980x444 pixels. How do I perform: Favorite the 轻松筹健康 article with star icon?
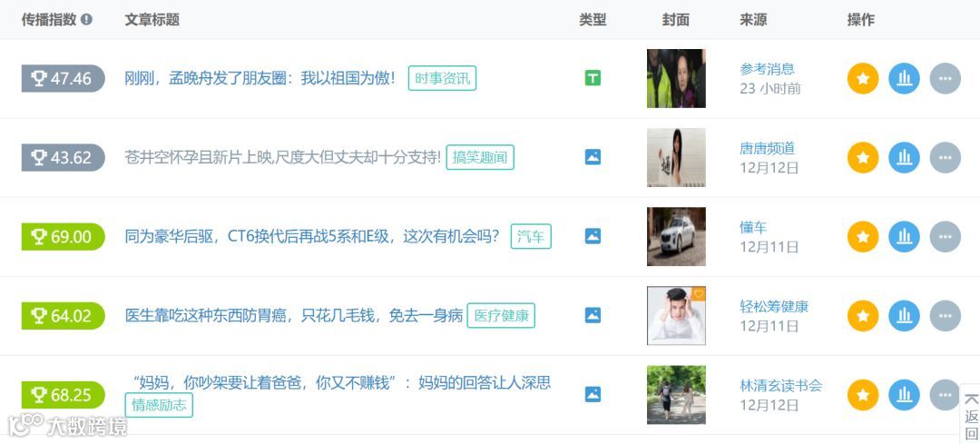(863, 316)
